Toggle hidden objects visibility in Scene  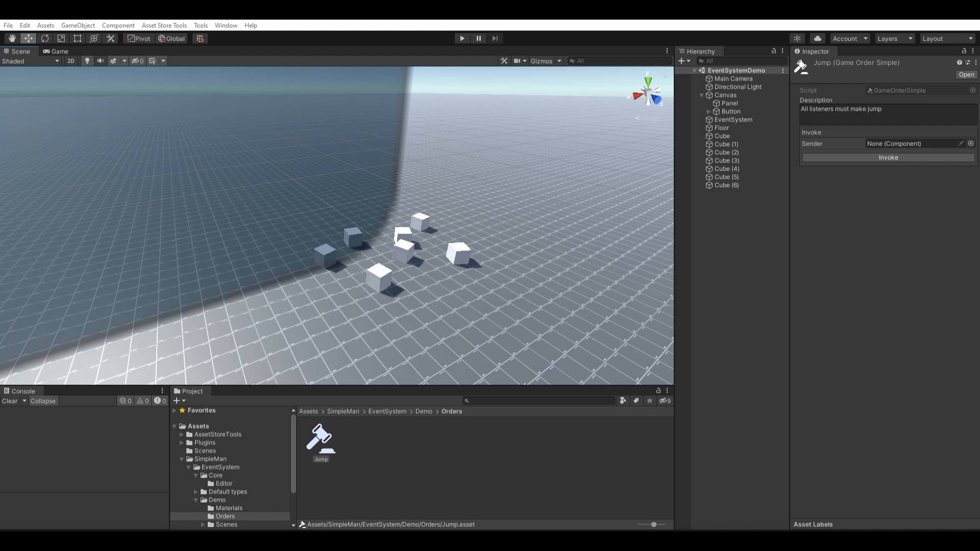pos(137,61)
